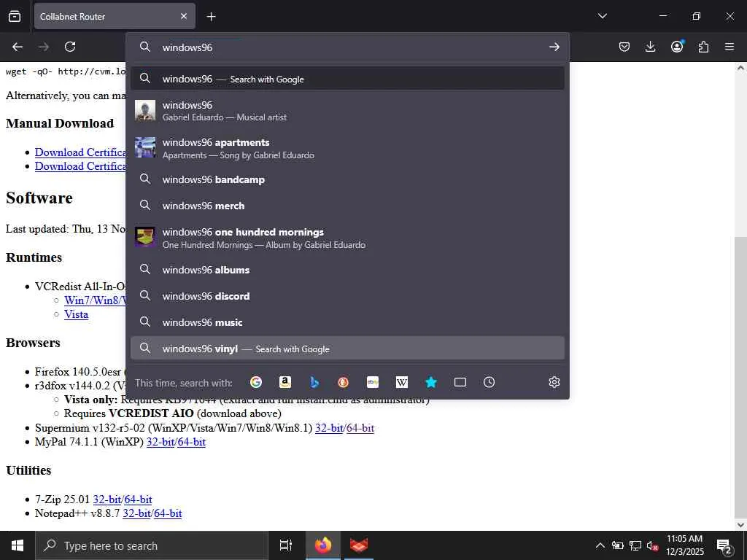Select windows96 vinyl Search with Google suggestion

[348, 348]
